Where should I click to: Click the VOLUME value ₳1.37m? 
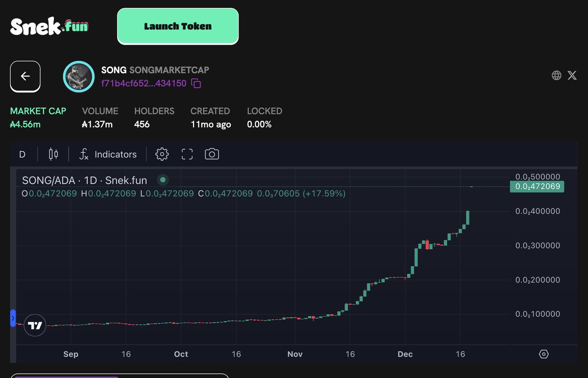(x=97, y=124)
